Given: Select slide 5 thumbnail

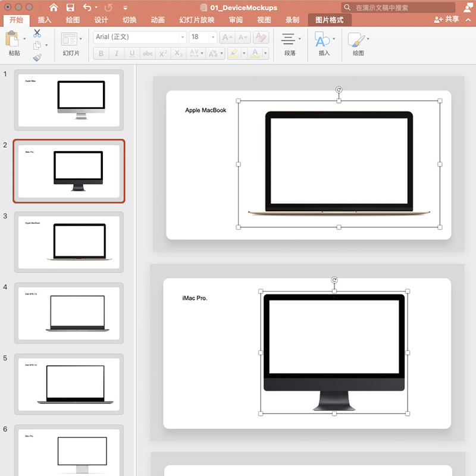Looking at the screenshot, I should coord(69,384).
